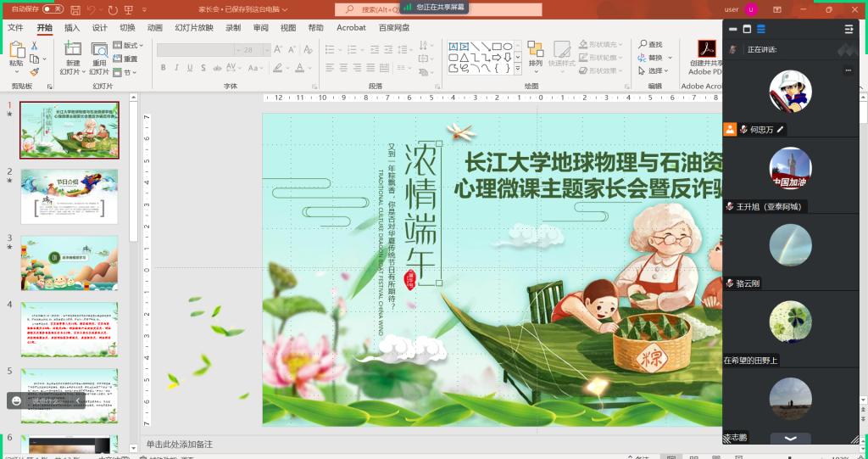Toggle the AutoSave (自动保存) switch
This screenshot has width=868, height=459.
53,8
